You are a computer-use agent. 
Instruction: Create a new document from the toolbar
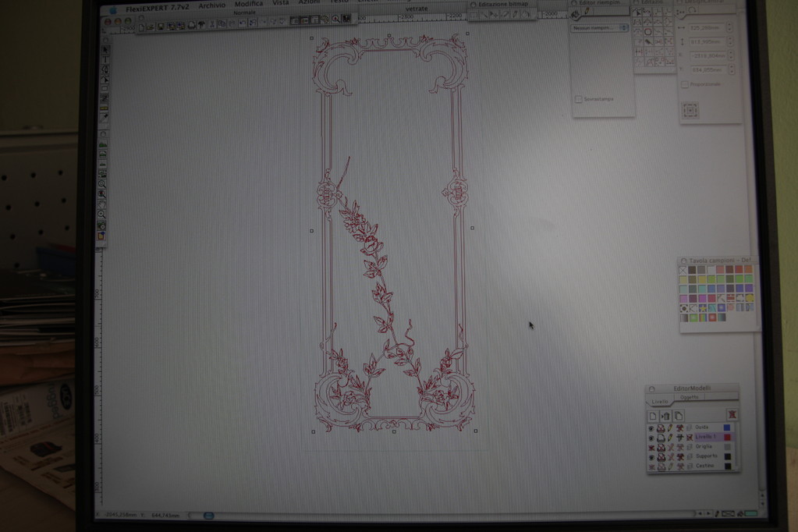click(141, 27)
